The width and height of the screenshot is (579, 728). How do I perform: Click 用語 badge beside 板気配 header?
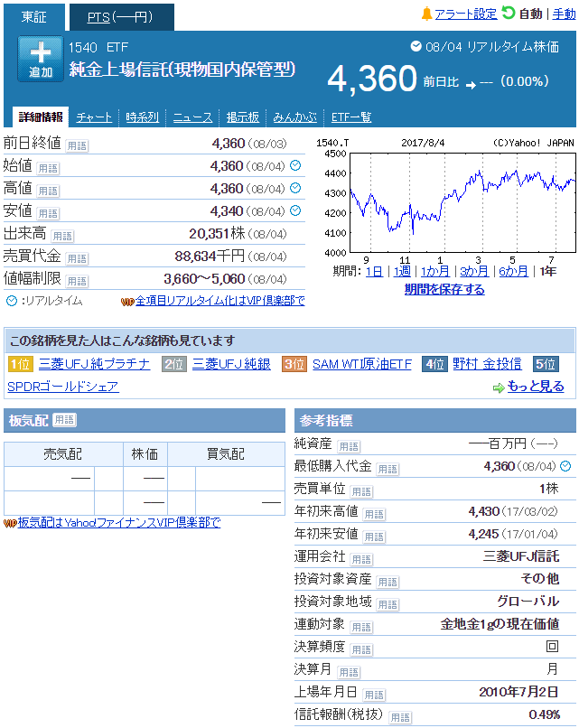pos(64,420)
